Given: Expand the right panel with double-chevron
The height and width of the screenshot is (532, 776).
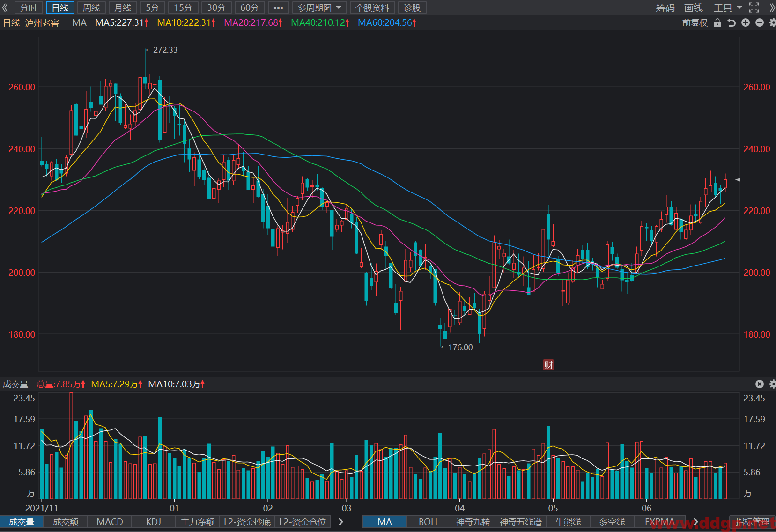Looking at the screenshot, I should 771,7.
